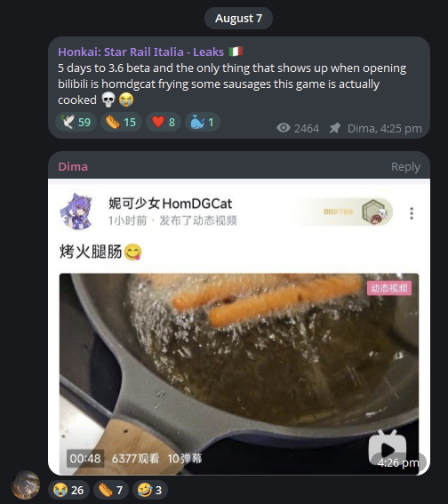Toggle the red heart reaction with 8
Viewport: 448px width, 504px height.
164,122
